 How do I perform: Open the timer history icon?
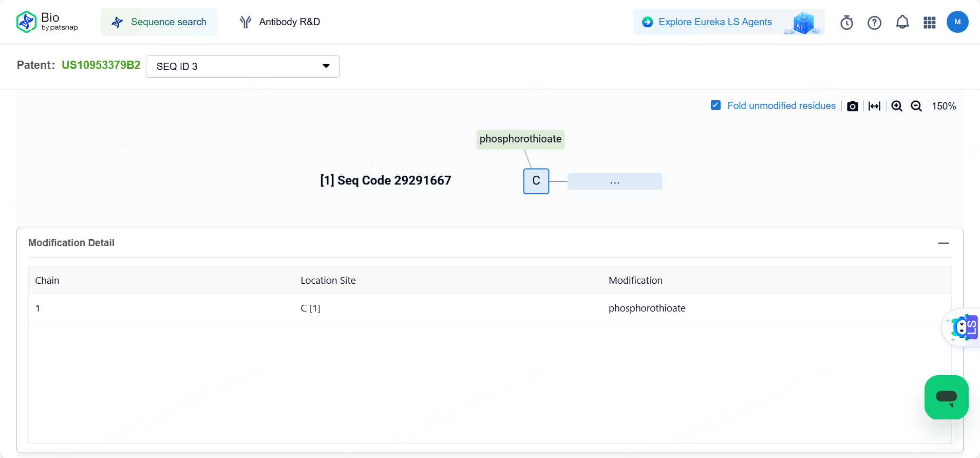pos(846,23)
